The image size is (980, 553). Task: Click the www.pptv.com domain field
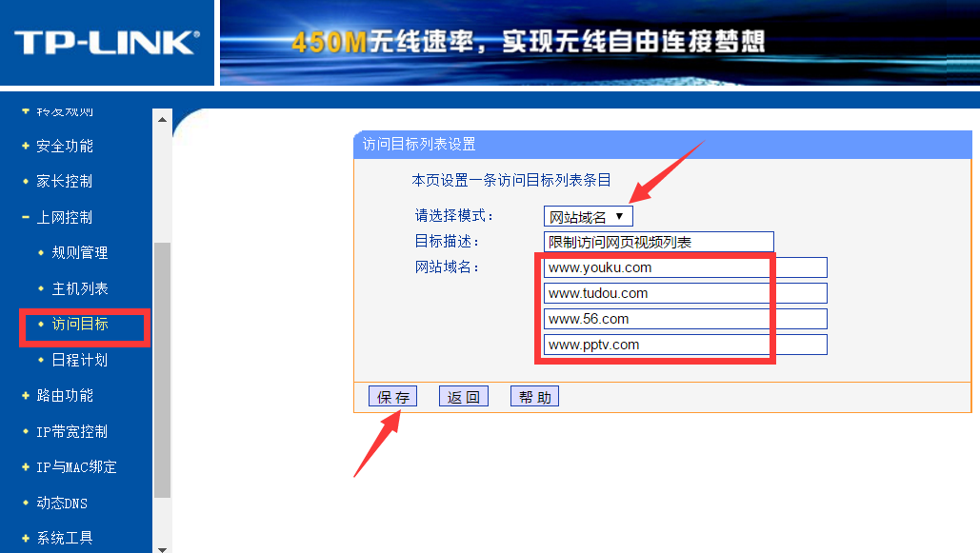pyautogui.click(x=686, y=345)
